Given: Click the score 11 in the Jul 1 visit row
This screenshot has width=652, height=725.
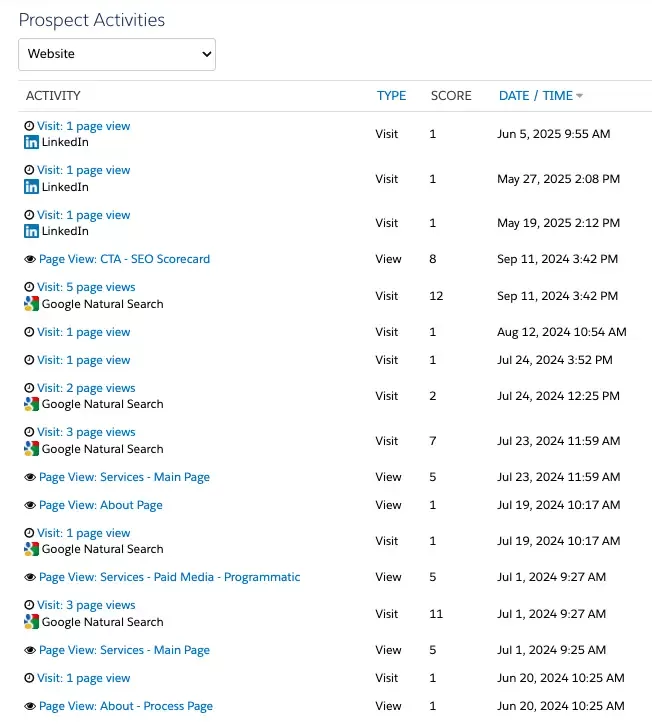Looking at the screenshot, I should (436, 614).
